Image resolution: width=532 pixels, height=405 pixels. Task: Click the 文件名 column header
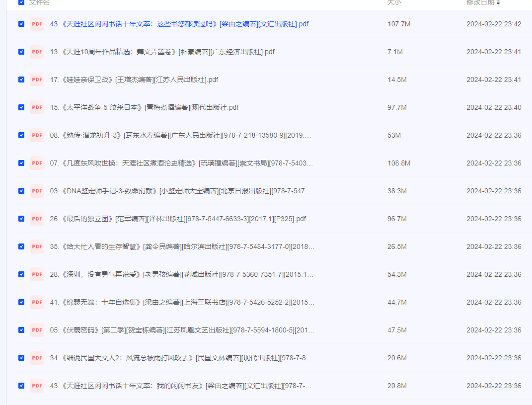tap(40, 2)
